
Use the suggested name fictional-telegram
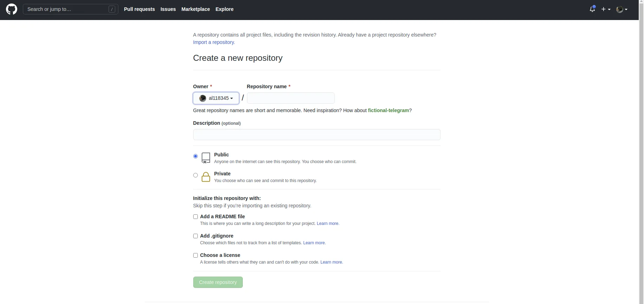click(x=388, y=110)
